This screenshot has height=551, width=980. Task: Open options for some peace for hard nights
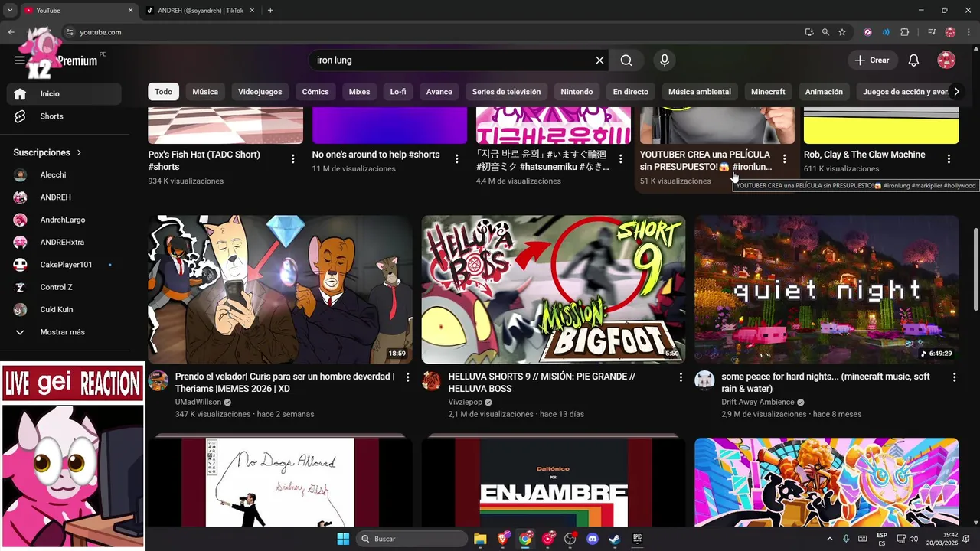pyautogui.click(x=954, y=377)
